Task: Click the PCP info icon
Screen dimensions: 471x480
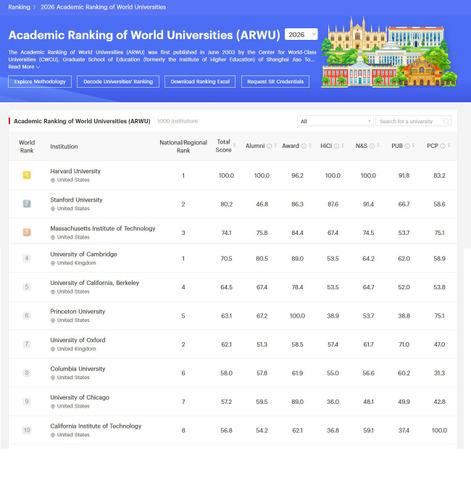Action: 443,146
